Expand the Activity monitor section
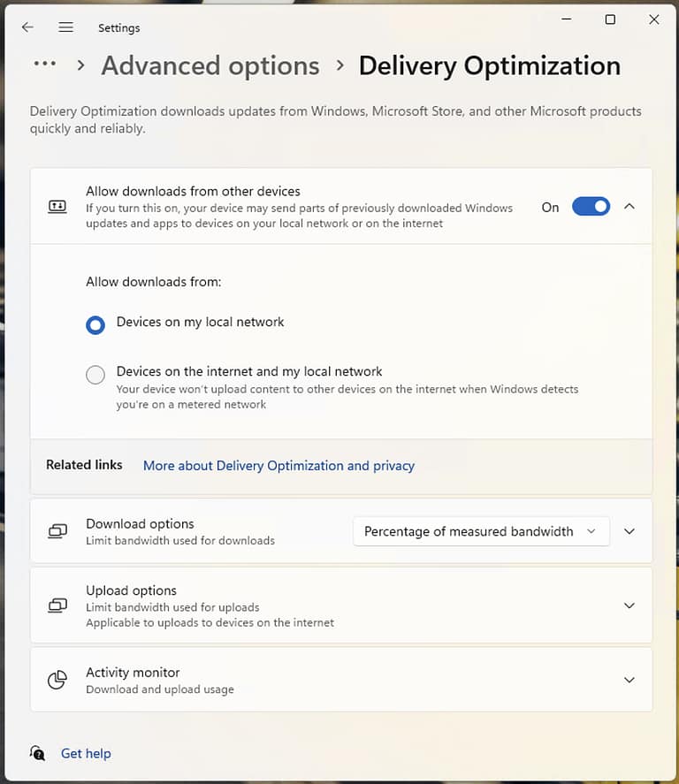Image resolution: width=679 pixels, height=784 pixels. 629,680
